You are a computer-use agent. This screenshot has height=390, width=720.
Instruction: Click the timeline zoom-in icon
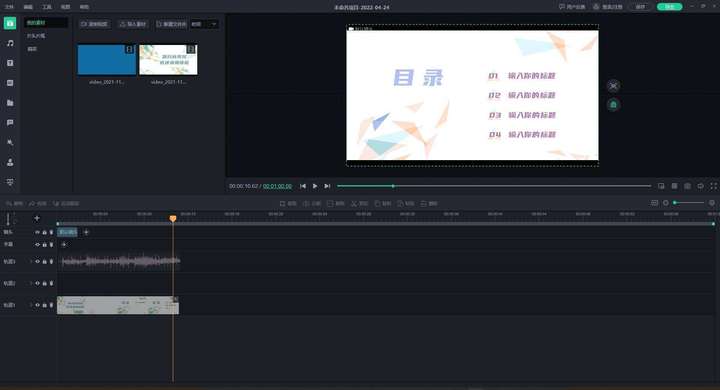712,203
